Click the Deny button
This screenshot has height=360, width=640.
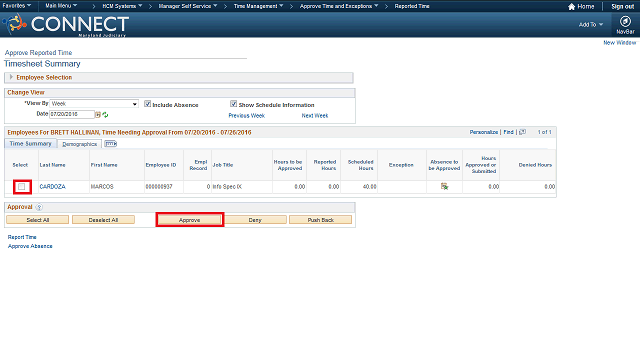pyautogui.click(x=255, y=220)
